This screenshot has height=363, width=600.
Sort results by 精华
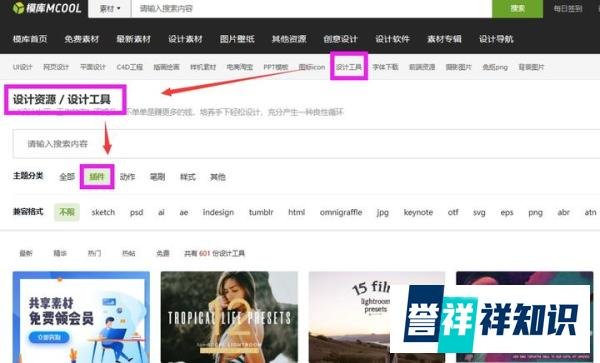pyautogui.click(x=60, y=253)
